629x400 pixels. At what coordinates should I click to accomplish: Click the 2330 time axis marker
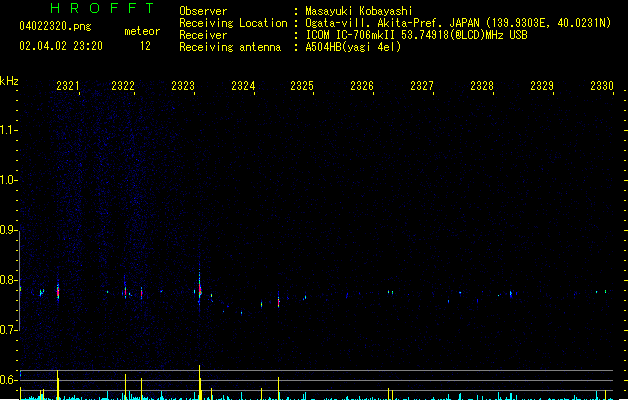coord(602,85)
